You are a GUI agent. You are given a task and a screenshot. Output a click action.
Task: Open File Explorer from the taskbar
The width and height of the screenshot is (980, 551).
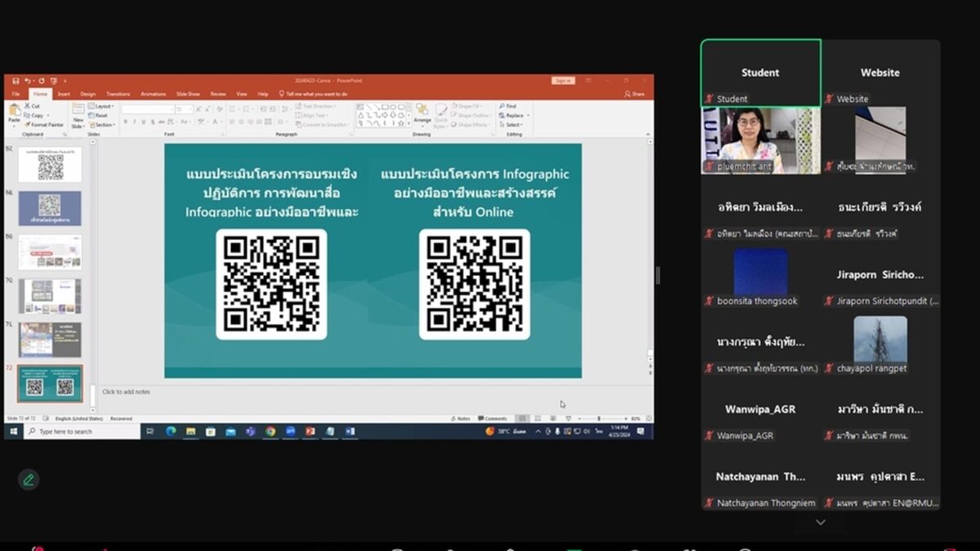(190, 431)
